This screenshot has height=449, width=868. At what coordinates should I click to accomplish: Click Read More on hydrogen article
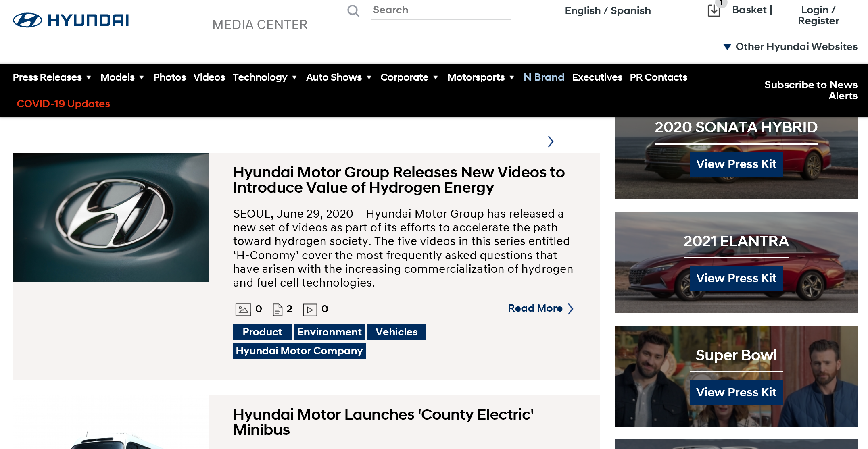[x=540, y=308]
